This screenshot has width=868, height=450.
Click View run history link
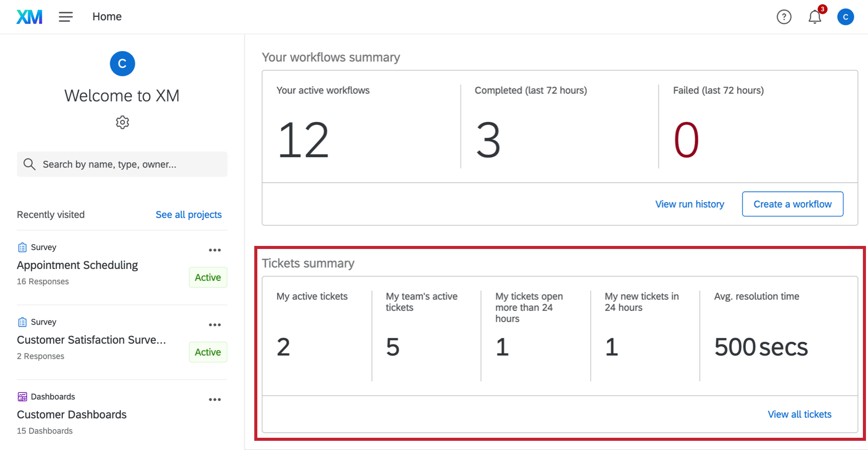[x=689, y=204]
